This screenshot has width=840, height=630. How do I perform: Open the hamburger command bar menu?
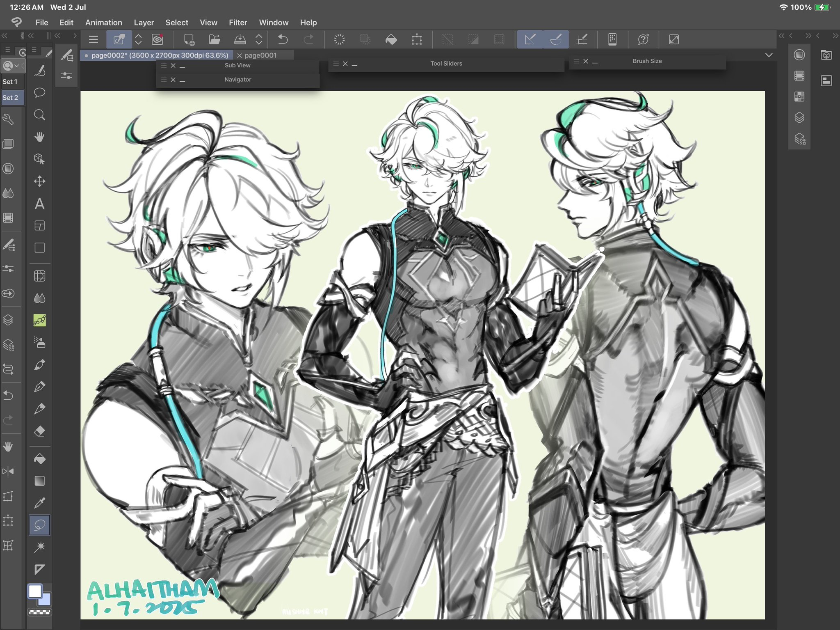94,39
